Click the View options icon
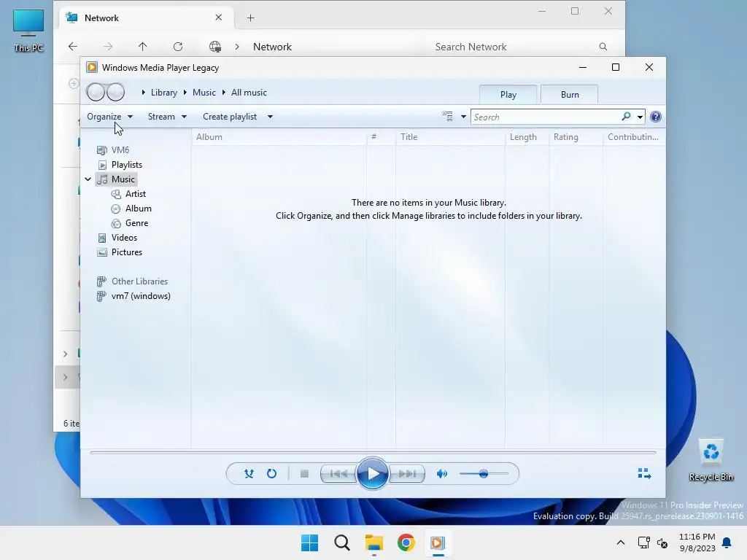This screenshot has width=747, height=560. click(447, 116)
